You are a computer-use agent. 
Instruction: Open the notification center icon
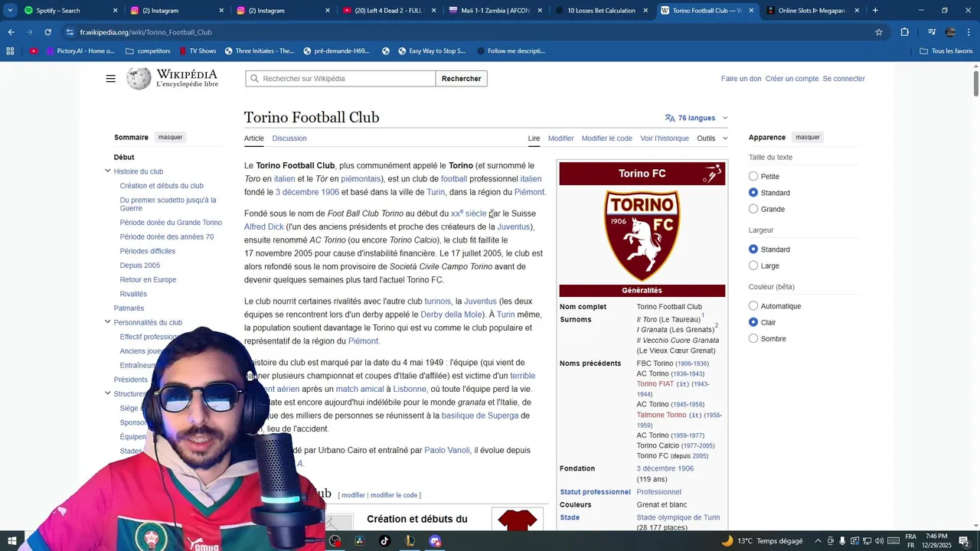[965, 541]
